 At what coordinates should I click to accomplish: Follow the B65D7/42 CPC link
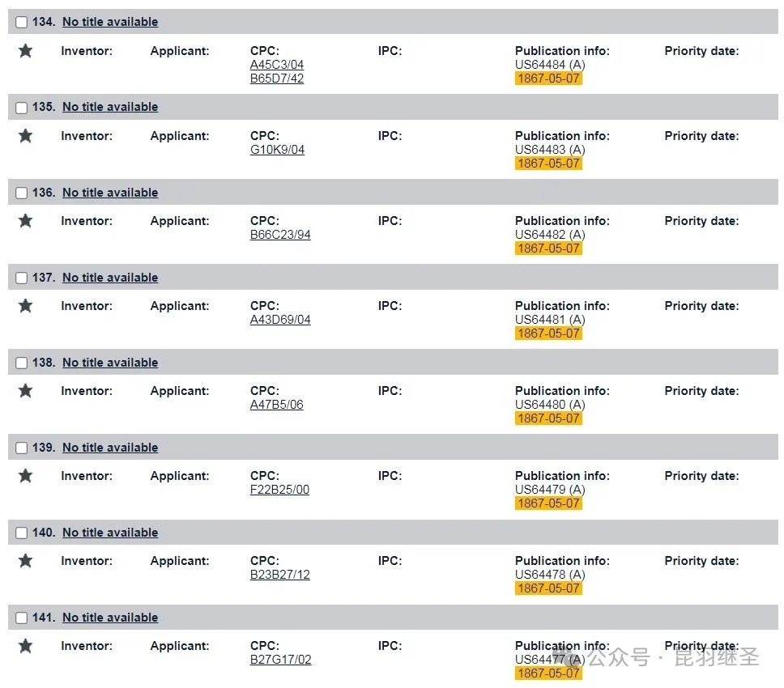277,79
